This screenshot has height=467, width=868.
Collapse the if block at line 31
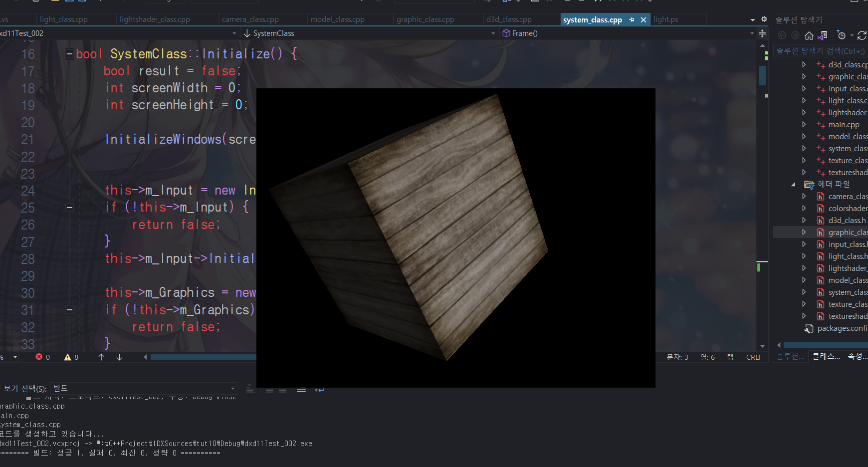(x=70, y=310)
